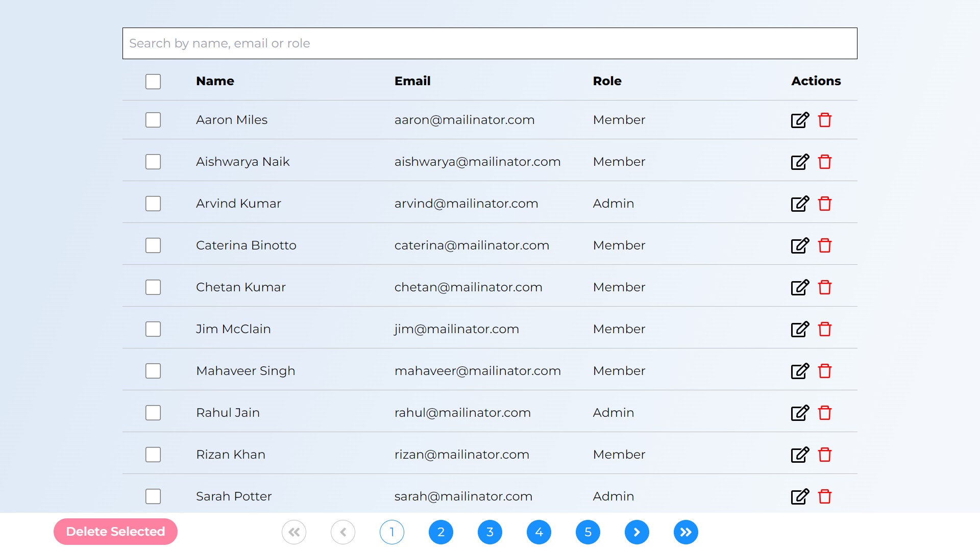
Task: Focus the search by name field
Action: point(489,43)
